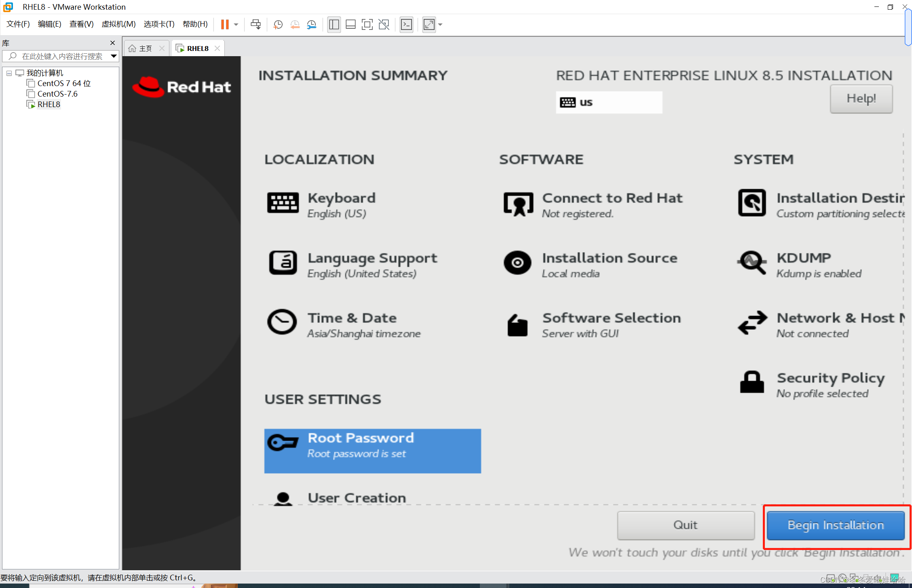Close the RHEL8 tab
912x588 pixels.
click(217, 48)
